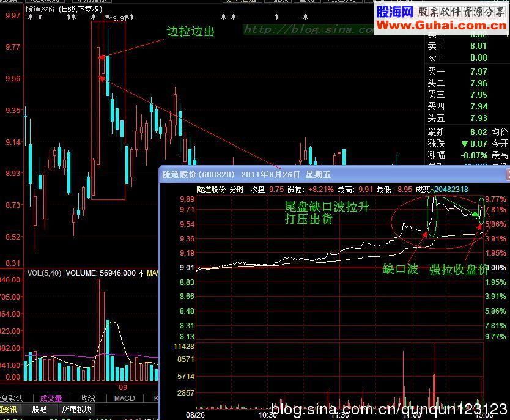510x420 pixels.
Task: Click the 9.01 baseline price in intraday popup
Action: coord(187,268)
